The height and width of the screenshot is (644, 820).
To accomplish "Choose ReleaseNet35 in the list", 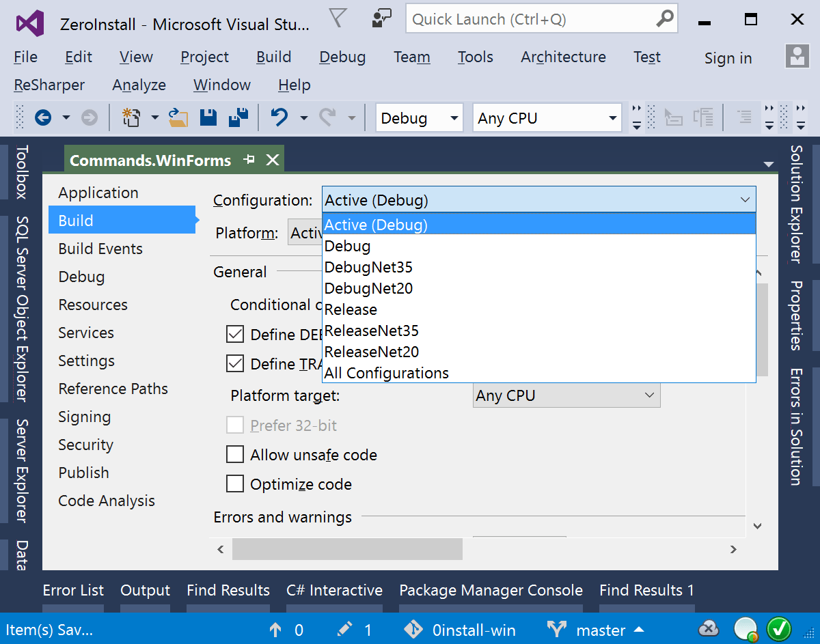I will click(539, 331).
